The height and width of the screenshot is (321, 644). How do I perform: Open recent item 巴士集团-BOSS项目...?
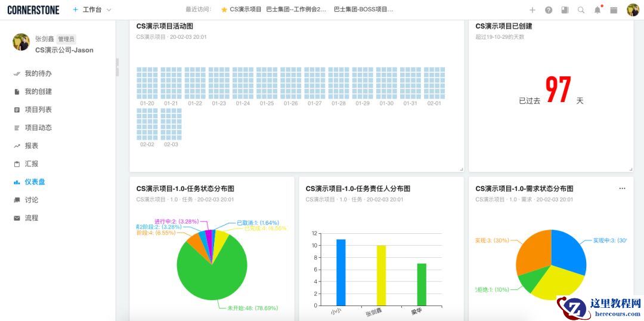[x=364, y=10]
